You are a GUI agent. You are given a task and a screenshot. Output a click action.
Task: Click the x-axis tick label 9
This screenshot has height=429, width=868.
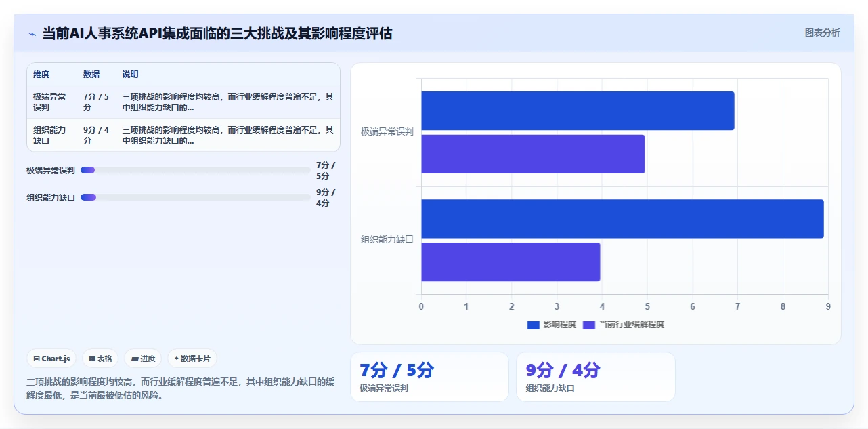coord(828,306)
